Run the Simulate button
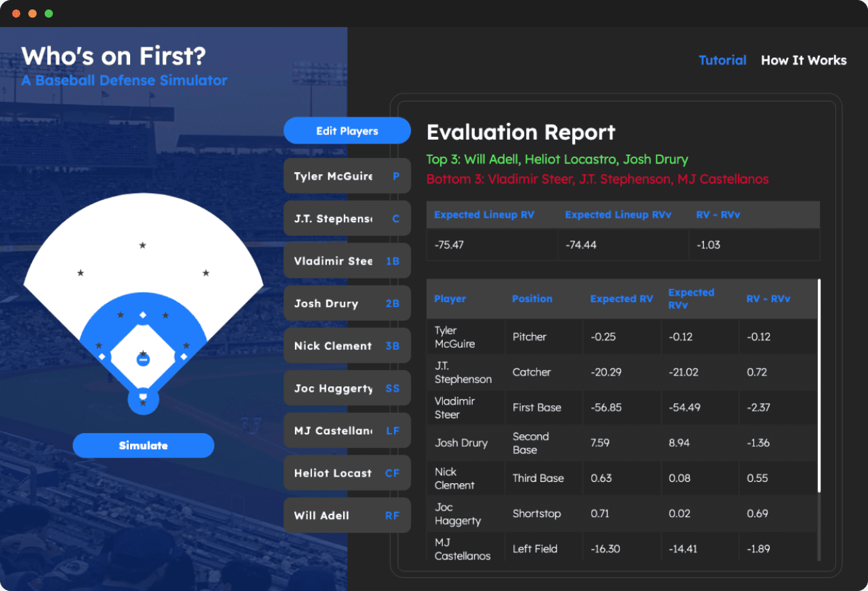The height and width of the screenshot is (591, 868). click(x=143, y=445)
